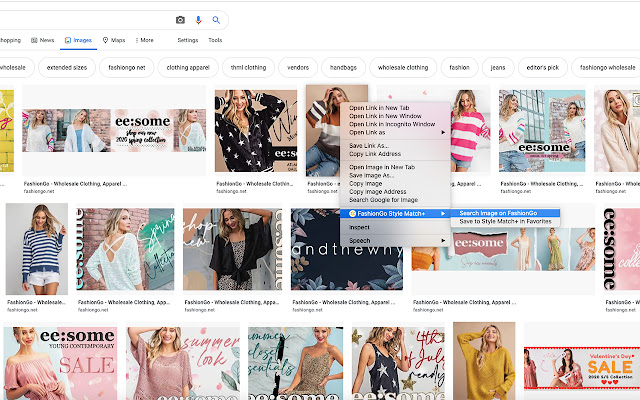Image resolution: width=640 pixels, height=400 pixels.
Task: Open search Settings link
Action: tap(187, 40)
